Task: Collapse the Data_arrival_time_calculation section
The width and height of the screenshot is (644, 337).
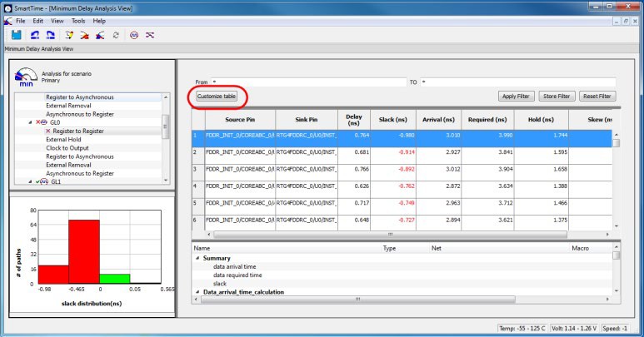Action: coord(197,292)
